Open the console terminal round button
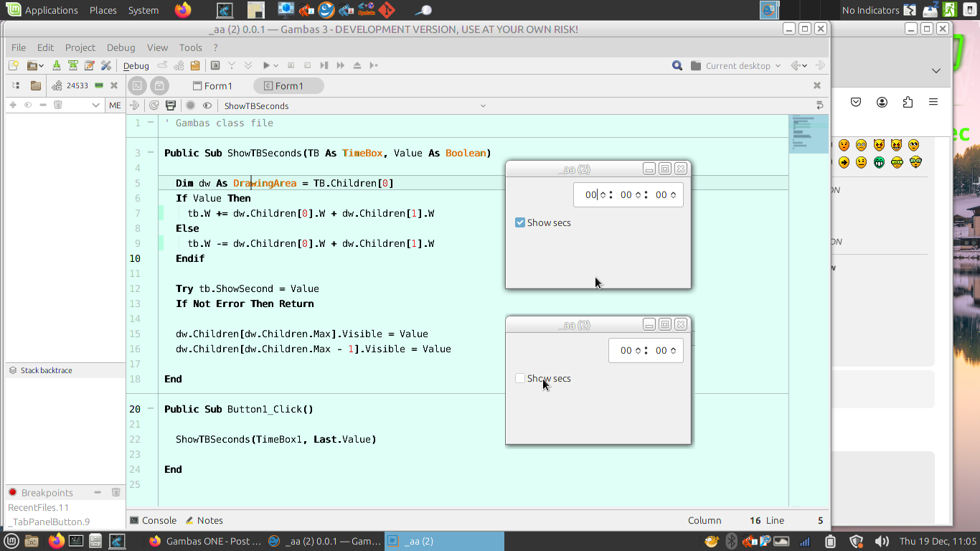Screen dimensions: 980x551 coord(137,86)
